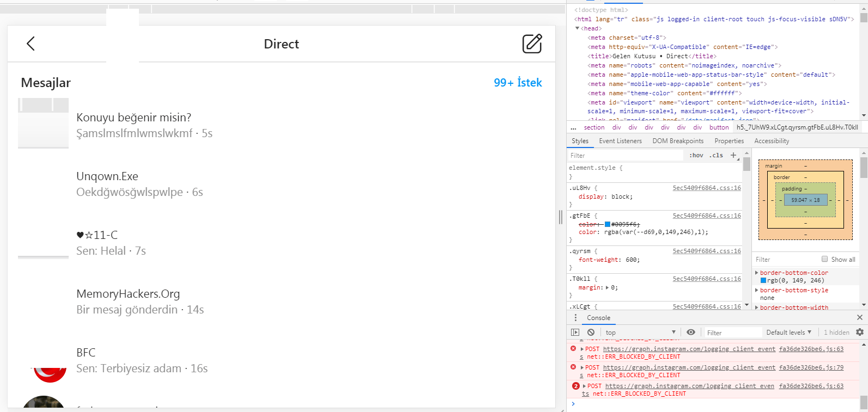Image resolution: width=868 pixels, height=412 pixels.
Task: Switch to the Properties tab
Action: coord(729,141)
